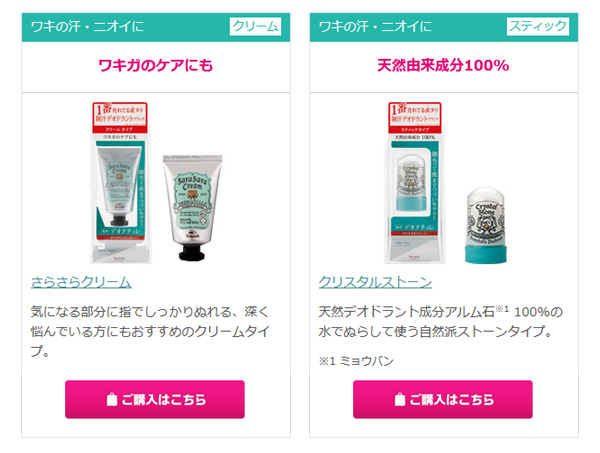This screenshot has width=600, height=453.
Task: Open the さらさらクリーム product link
Action: (x=81, y=282)
